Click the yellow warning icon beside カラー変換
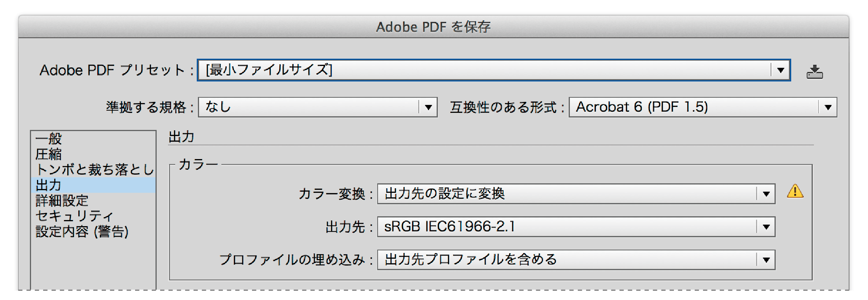Screen dimensions: 868x300 tap(795, 191)
